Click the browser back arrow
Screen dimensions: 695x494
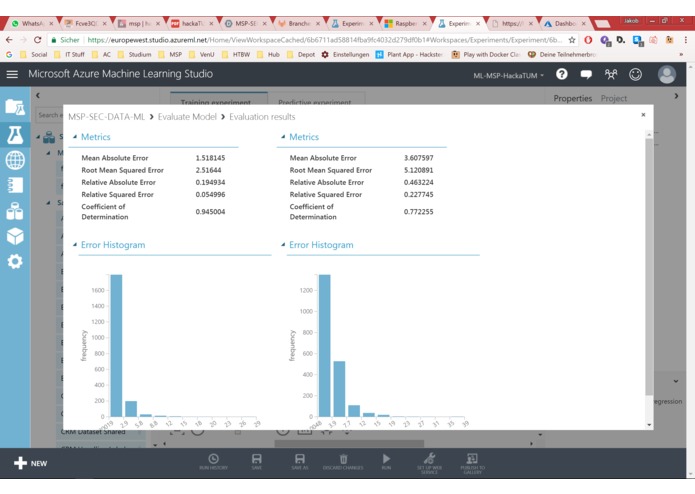[9, 40]
